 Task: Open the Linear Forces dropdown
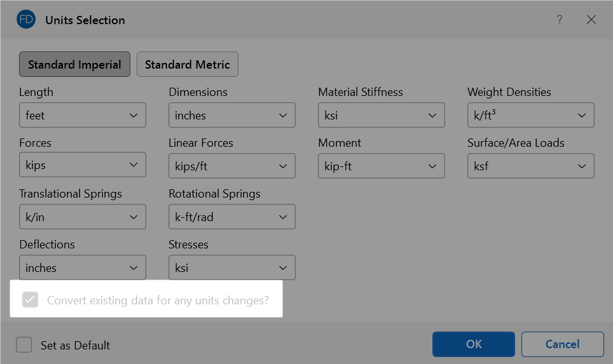pyautogui.click(x=231, y=165)
